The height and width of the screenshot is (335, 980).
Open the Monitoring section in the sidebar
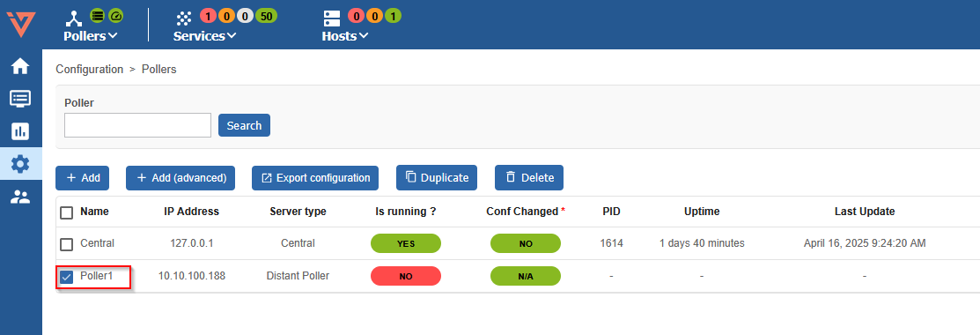pos(20,99)
